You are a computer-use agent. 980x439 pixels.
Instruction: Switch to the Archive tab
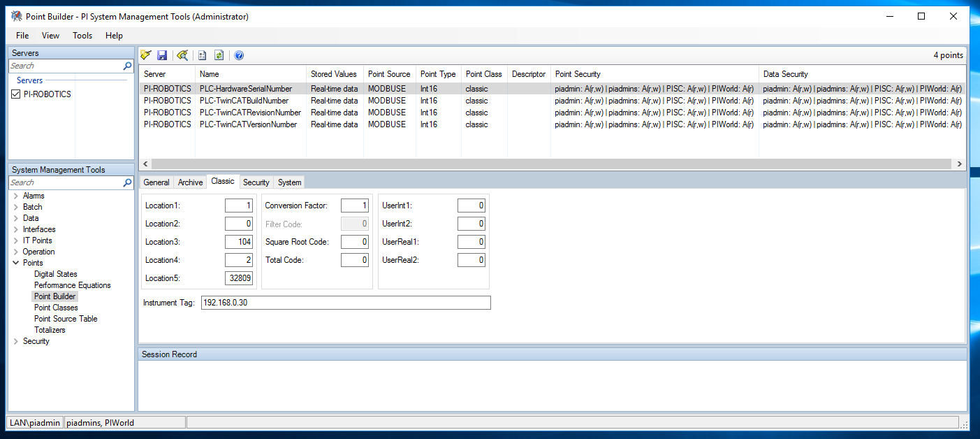click(190, 182)
